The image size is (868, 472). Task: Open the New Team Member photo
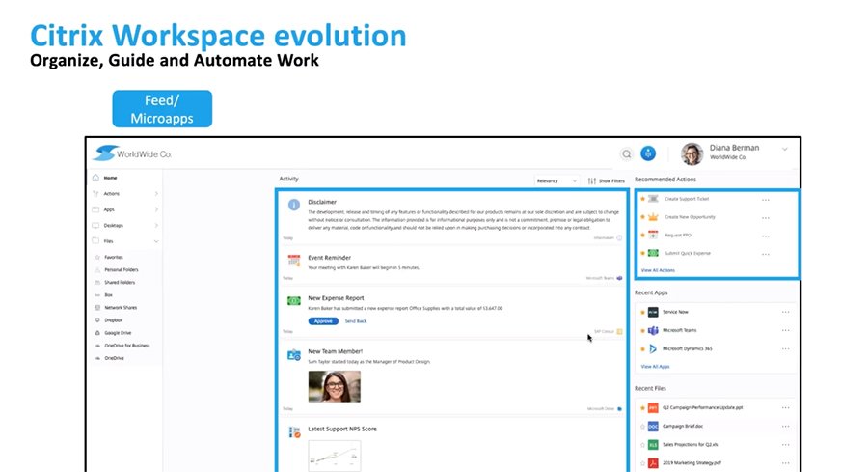(x=334, y=386)
